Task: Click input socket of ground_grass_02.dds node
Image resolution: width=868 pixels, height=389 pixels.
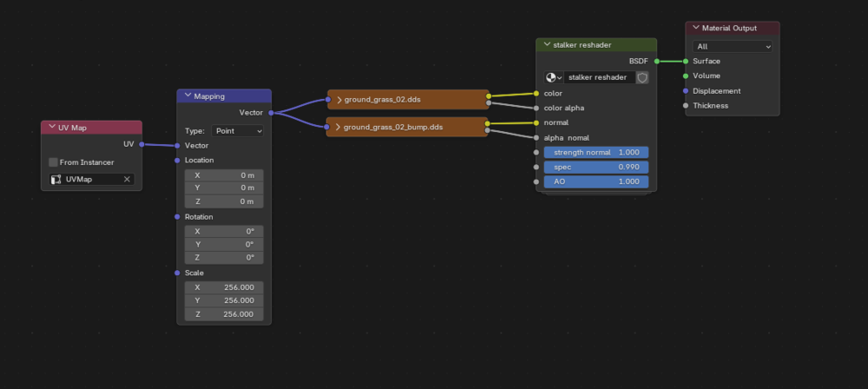Action: coord(328,101)
